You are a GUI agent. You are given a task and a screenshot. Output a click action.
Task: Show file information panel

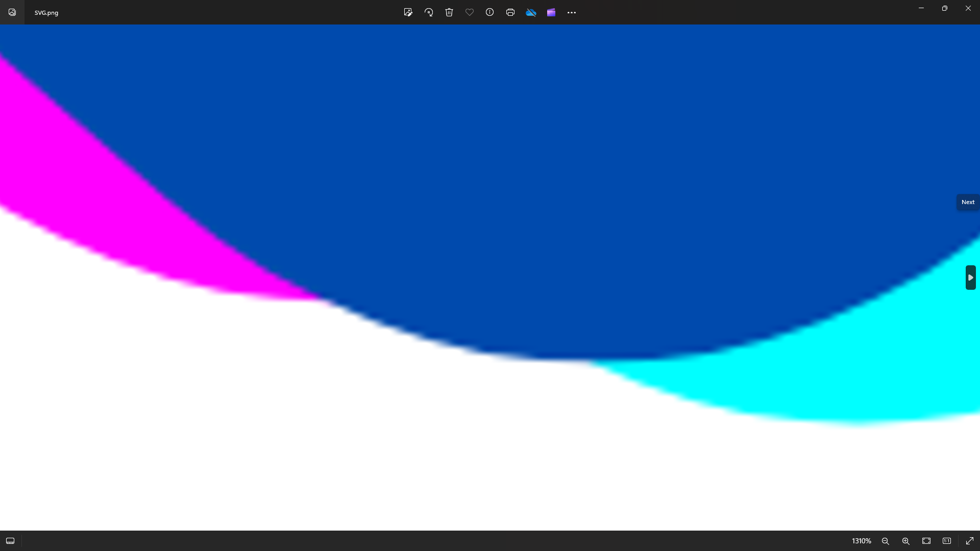pos(490,12)
